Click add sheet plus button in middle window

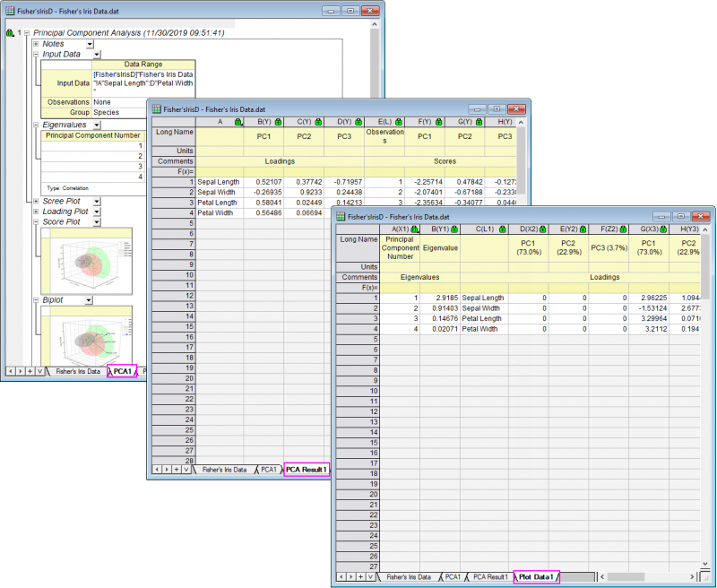(176, 470)
